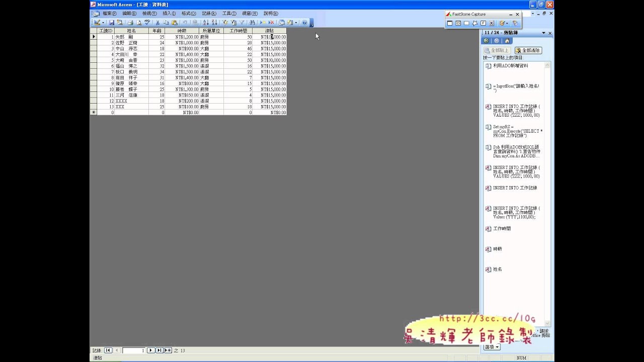Image resolution: width=644 pixels, height=362 pixels.
Task: Click the Help question mark icon
Action: point(304,23)
